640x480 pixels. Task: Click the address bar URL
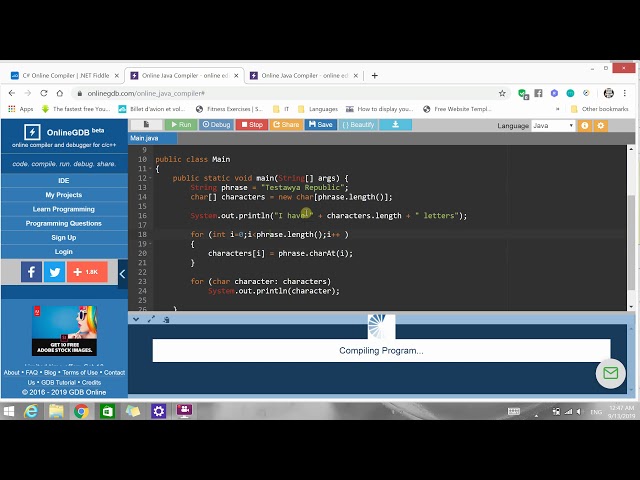(x=146, y=93)
